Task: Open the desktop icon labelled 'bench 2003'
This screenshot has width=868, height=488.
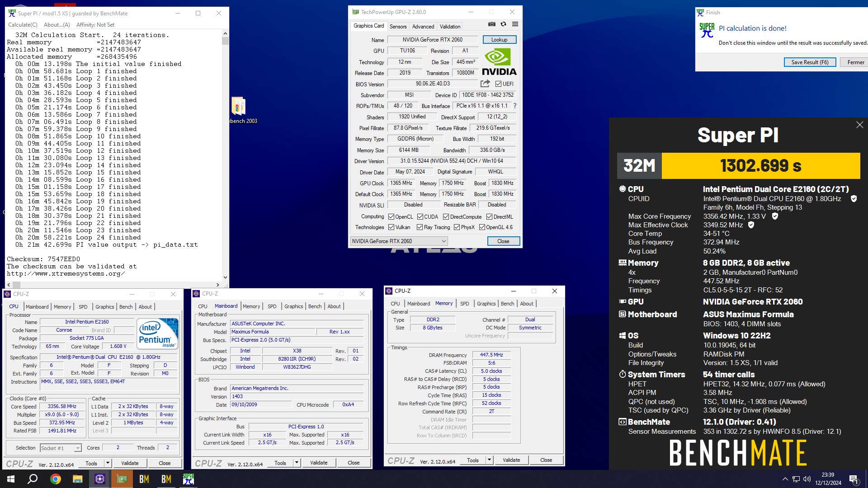Action: 240,111
